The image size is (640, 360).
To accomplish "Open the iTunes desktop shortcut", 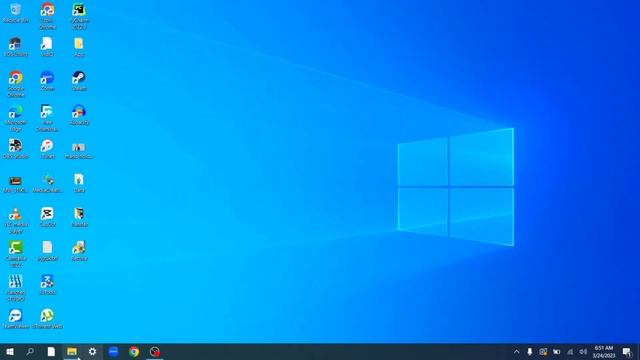I will [47, 149].
